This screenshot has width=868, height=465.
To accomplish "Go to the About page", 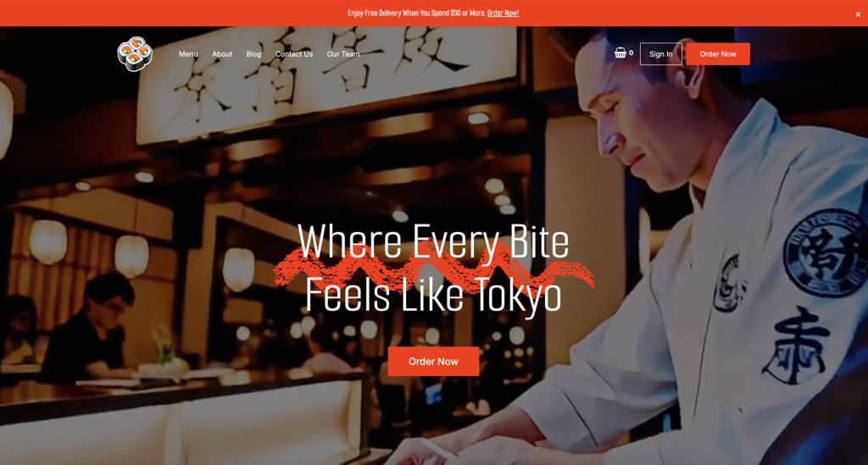I will click(222, 54).
